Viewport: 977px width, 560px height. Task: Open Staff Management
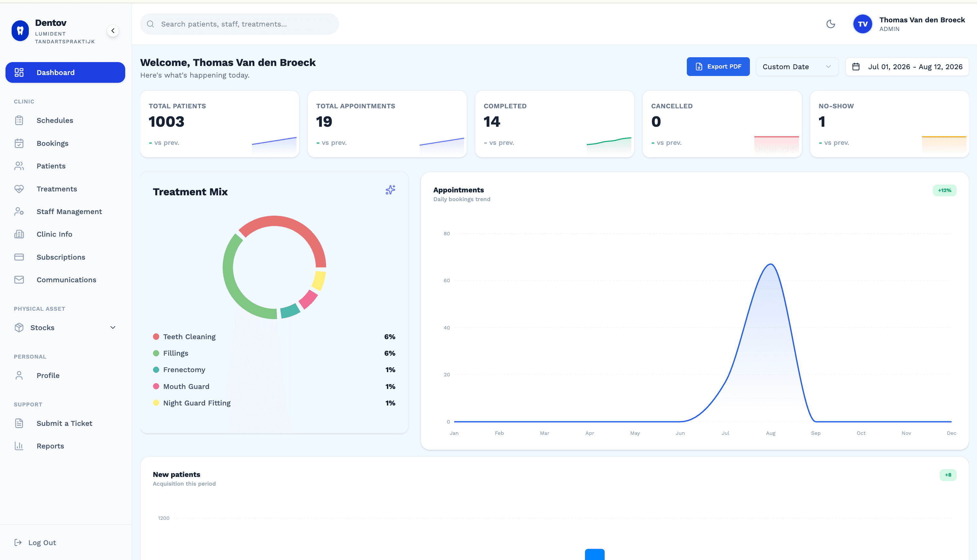point(65,211)
